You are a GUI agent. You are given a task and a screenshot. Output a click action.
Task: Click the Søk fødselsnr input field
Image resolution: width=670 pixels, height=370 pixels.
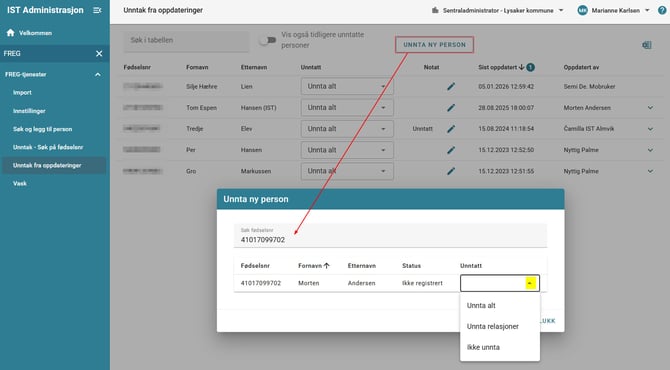pos(390,236)
